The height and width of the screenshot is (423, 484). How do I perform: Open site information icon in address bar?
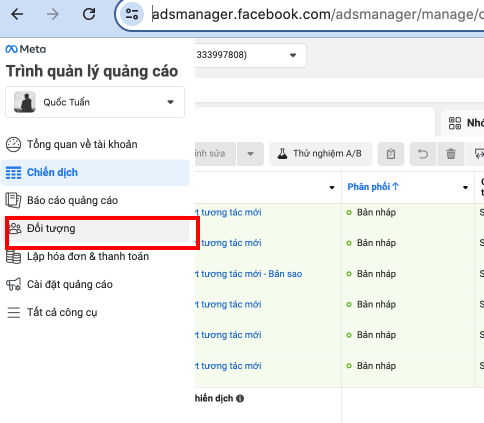coord(132,14)
